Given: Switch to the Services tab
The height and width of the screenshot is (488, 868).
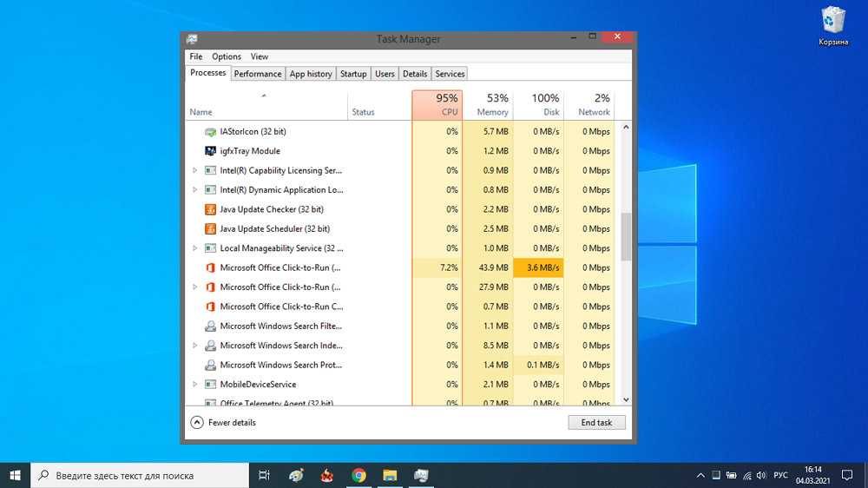Looking at the screenshot, I should 450,74.
